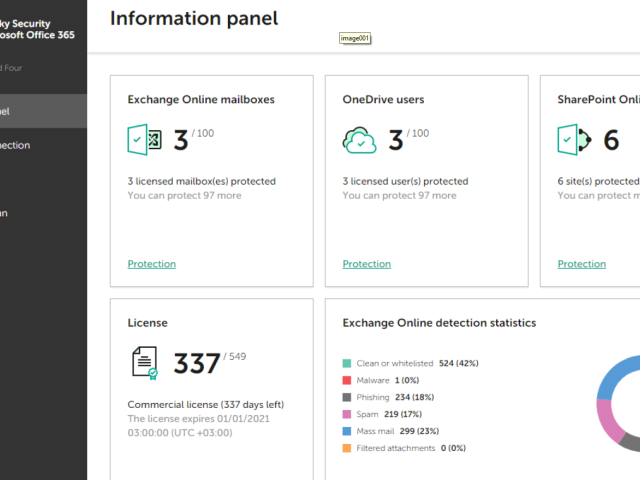Open Protection link under Exchange Online mailboxes
The width and height of the screenshot is (640, 480).
(151, 264)
